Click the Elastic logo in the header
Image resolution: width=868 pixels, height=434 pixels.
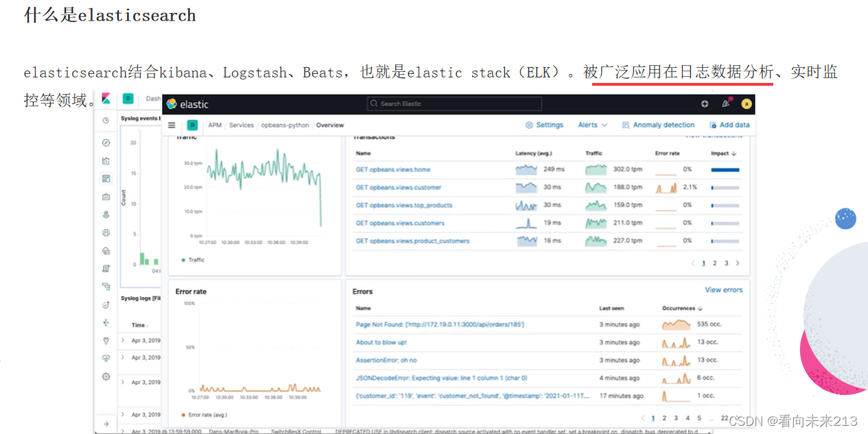[187, 104]
